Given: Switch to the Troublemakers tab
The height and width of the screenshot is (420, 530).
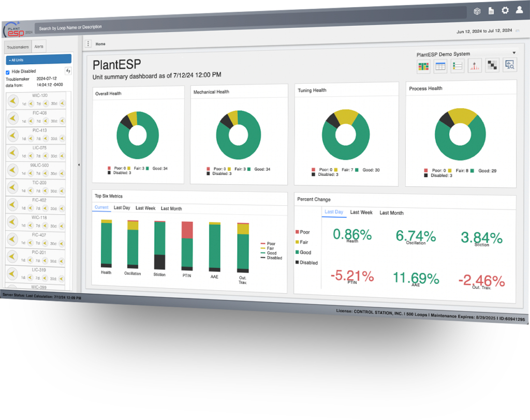Looking at the screenshot, I should pos(18,47).
